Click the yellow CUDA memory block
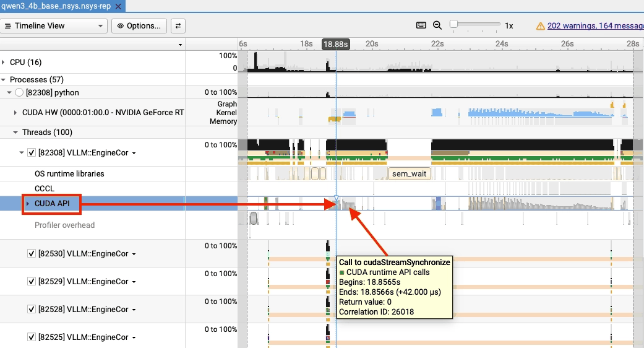 (334, 119)
